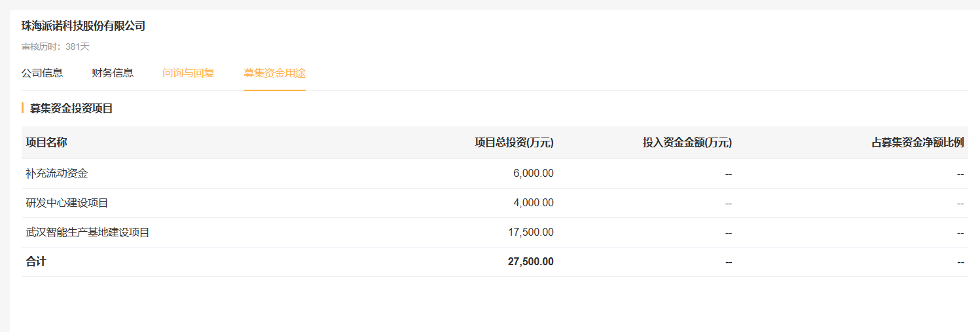Click the 占募集资金净额比例 column header
The image size is (980, 332).
pyautogui.click(x=917, y=142)
